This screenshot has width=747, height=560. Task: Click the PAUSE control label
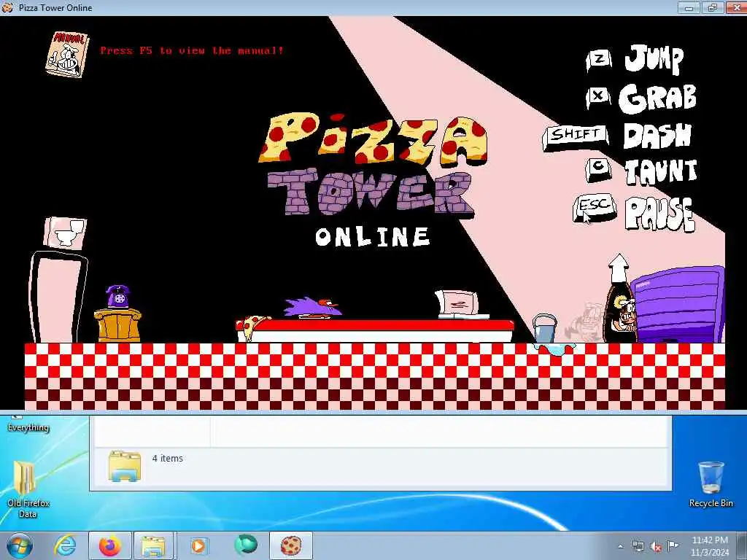click(x=659, y=214)
